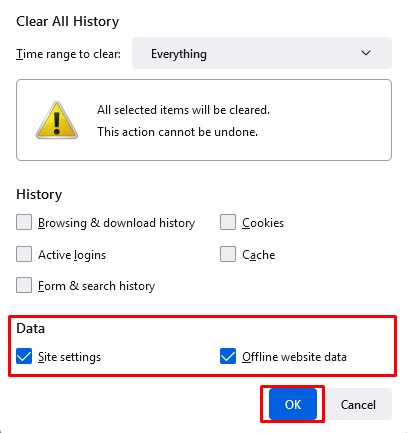Image resolution: width=407 pixels, height=433 pixels.
Task: Uncheck Offline website data checkbox
Action: coord(228,356)
